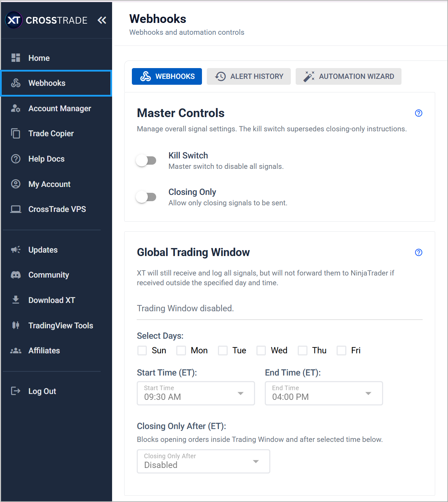This screenshot has height=502, width=448.
Task: Check the Mon day checkbox
Action: [181, 351]
